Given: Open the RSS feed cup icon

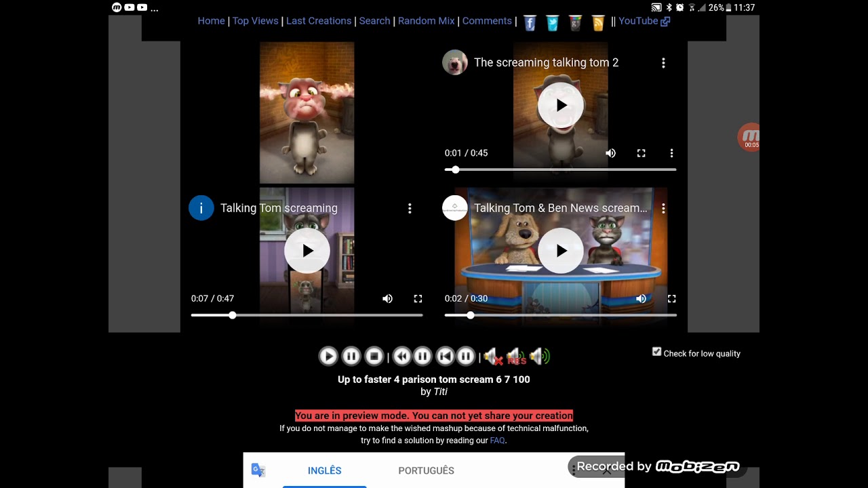Looking at the screenshot, I should [598, 22].
